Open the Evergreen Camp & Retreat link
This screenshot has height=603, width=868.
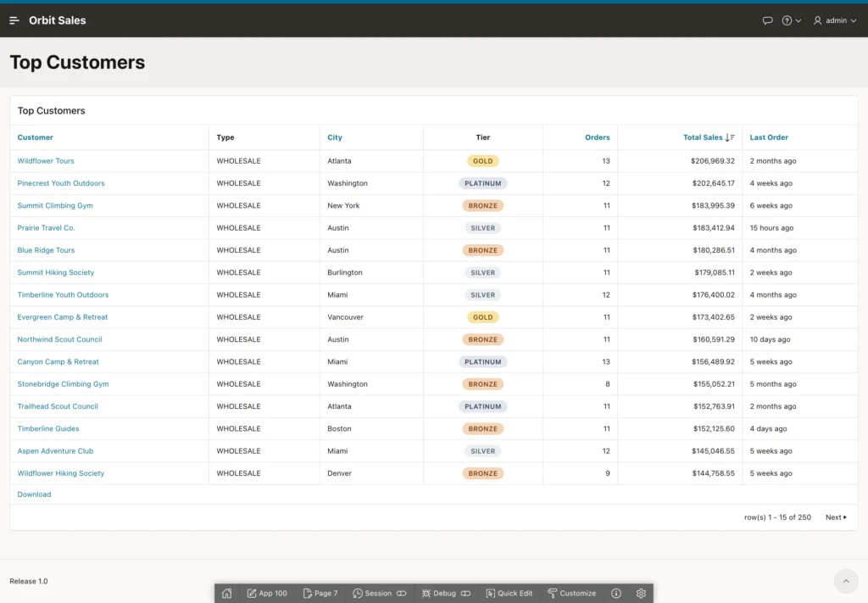point(62,317)
